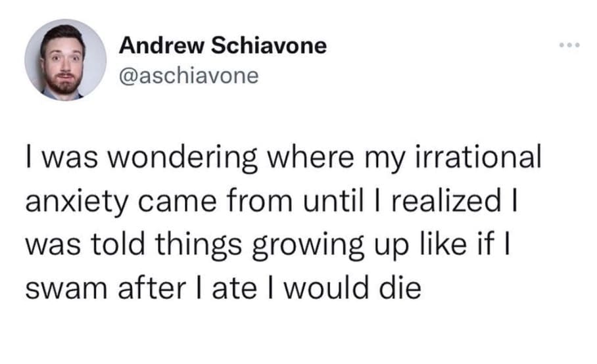Click Andrew Schiavone's profile picture
597x364 pixels.
click(x=64, y=60)
